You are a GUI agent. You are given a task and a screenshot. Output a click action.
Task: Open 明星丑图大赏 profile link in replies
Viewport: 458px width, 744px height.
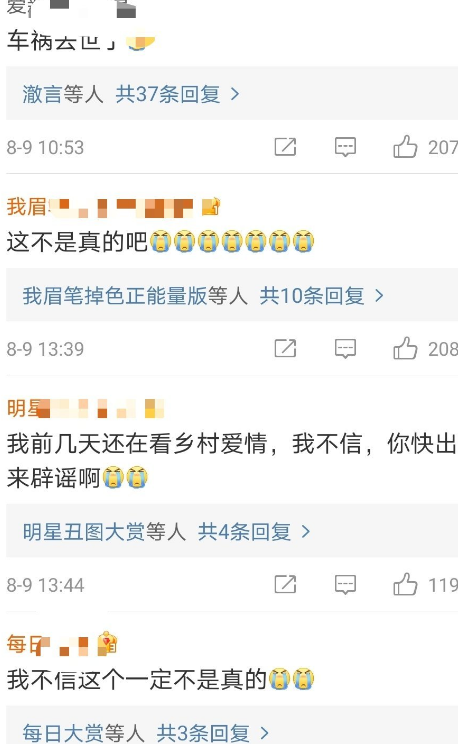[84, 531]
